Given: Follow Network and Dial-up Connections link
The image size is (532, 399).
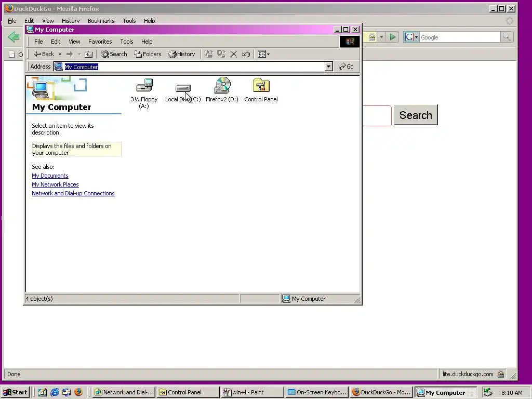Looking at the screenshot, I should (x=73, y=193).
